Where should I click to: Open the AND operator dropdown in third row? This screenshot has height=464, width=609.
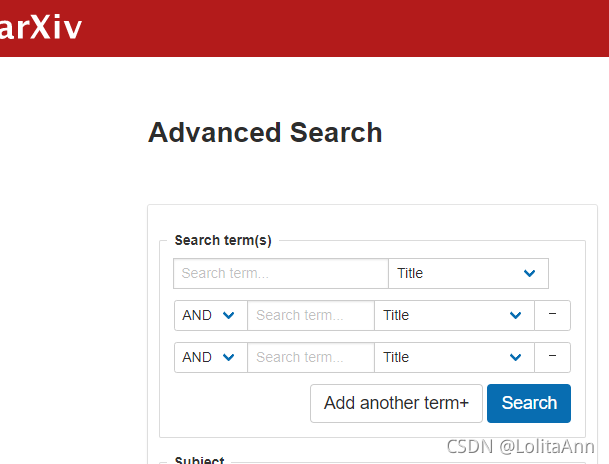coord(211,357)
